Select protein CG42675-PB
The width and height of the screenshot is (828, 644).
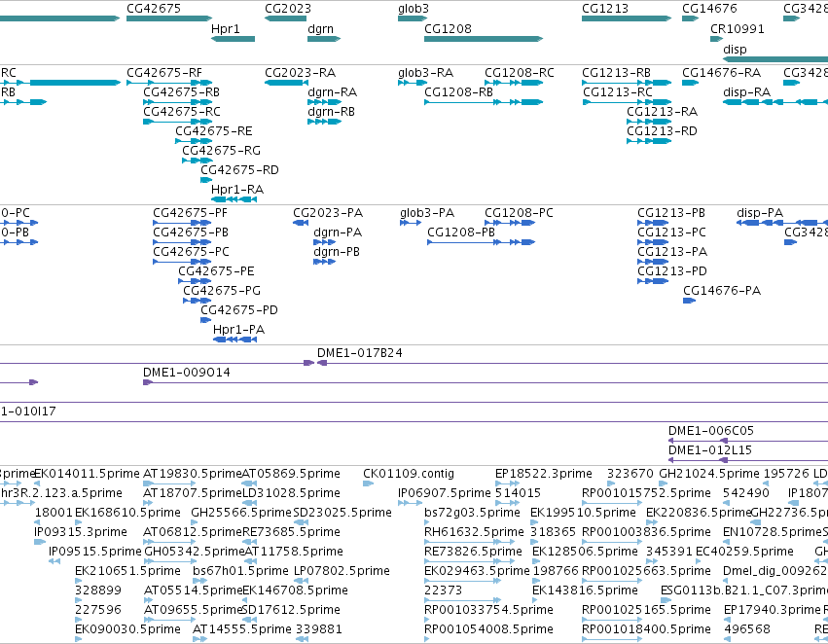click(x=191, y=233)
